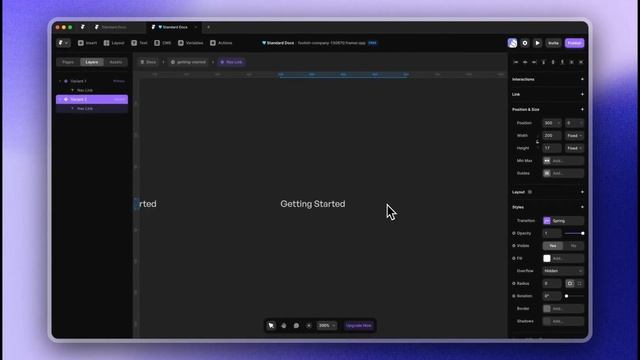Open the Fill color swatch
The height and width of the screenshot is (360, 640).
pos(547,258)
